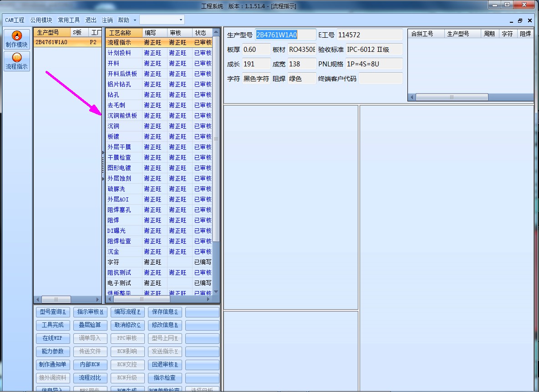Select the 图形电镀 process row

pyautogui.click(x=159, y=168)
